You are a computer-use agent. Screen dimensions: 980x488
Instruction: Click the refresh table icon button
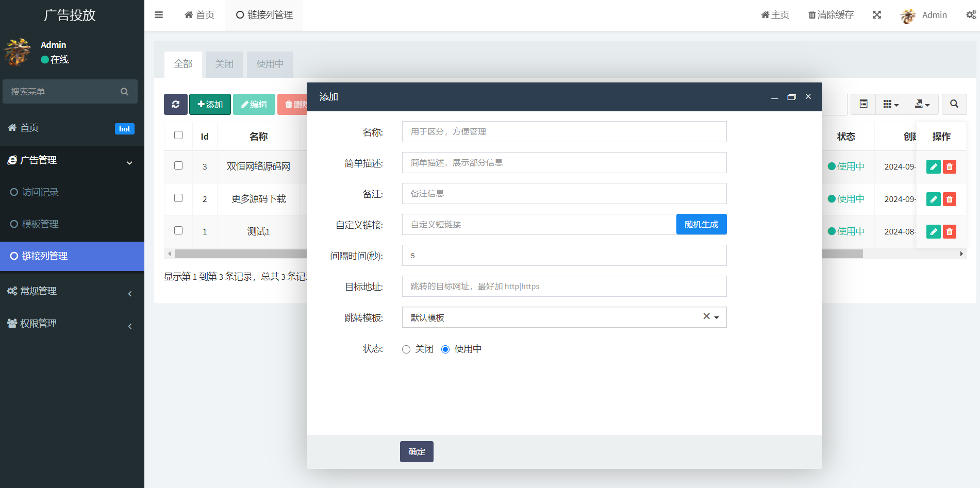pos(175,105)
